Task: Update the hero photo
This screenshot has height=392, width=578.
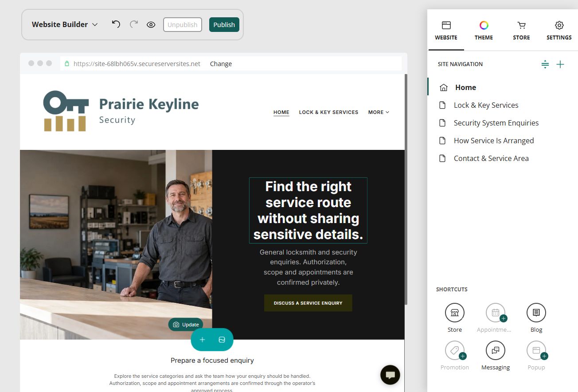Action: tap(186, 325)
